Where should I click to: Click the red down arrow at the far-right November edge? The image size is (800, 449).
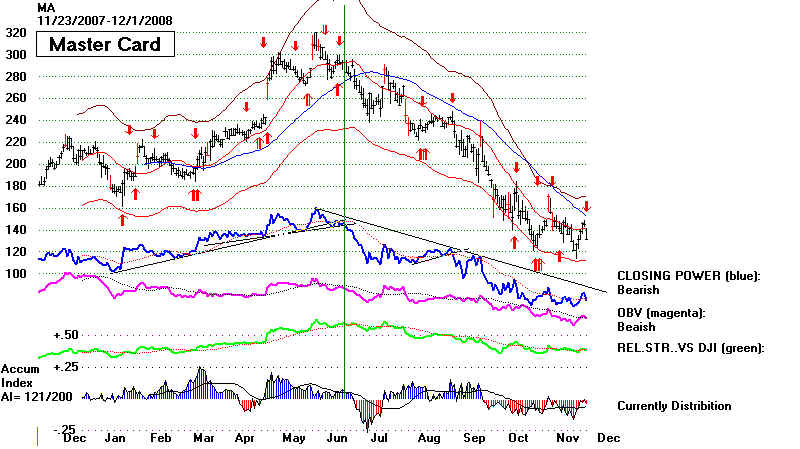(x=588, y=207)
